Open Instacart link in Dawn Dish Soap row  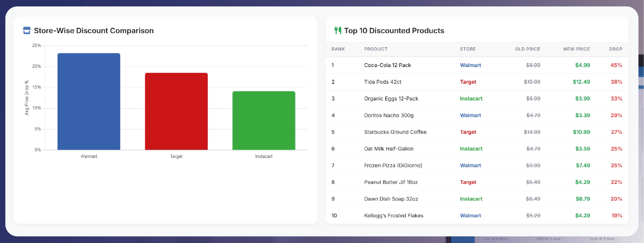pyautogui.click(x=471, y=199)
